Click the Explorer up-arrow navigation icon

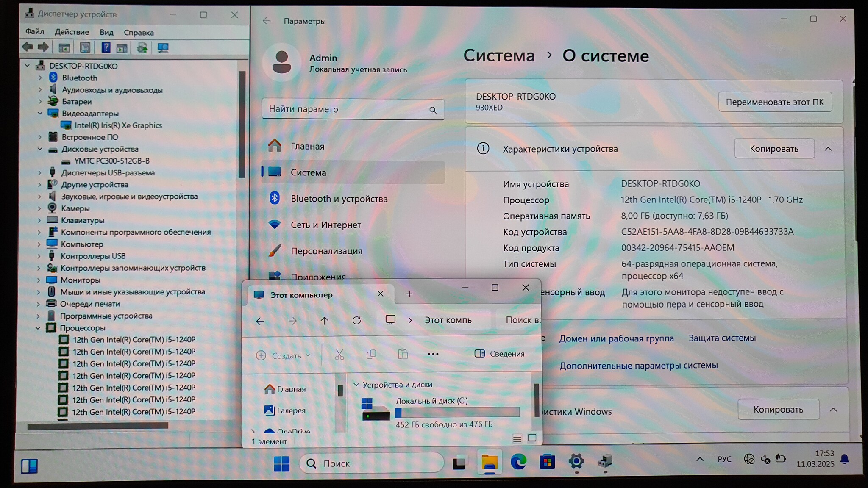(324, 321)
